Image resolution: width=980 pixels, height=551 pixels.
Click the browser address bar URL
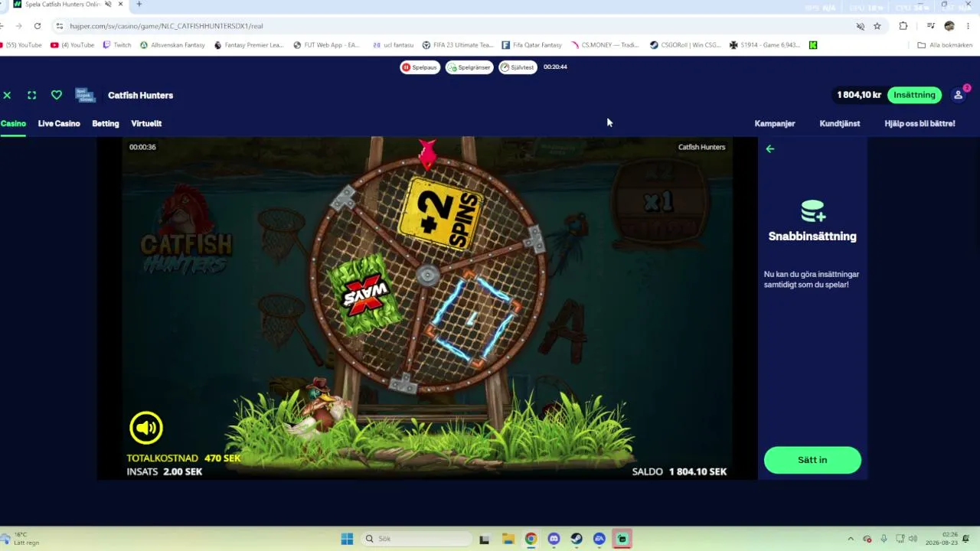tap(166, 26)
